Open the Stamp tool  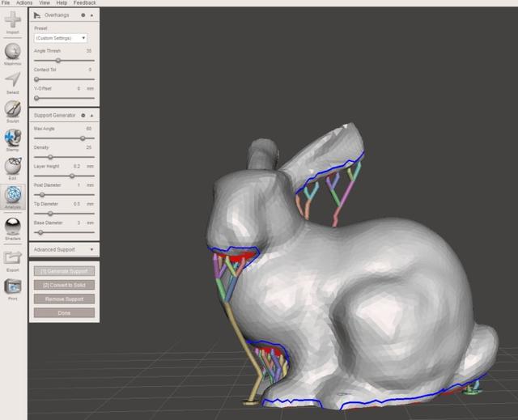pos(13,138)
